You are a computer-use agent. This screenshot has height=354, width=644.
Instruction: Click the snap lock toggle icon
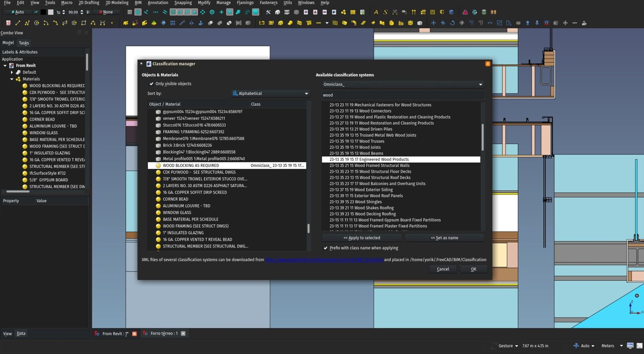click(x=138, y=12)
